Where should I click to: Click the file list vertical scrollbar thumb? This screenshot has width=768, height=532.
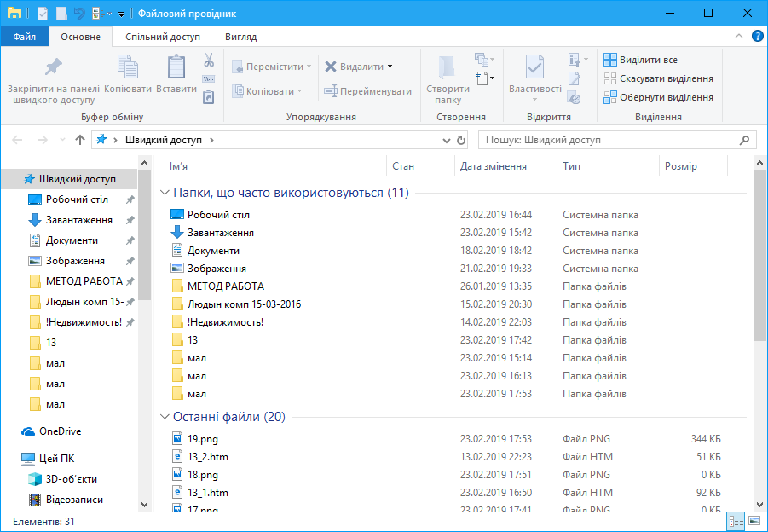pyautogui.click(x=759, y=255)
